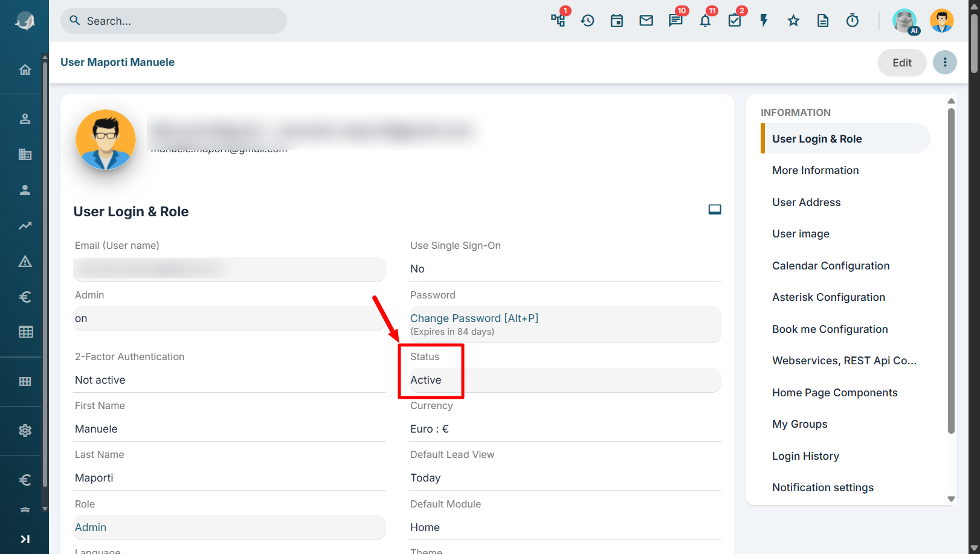Go to home icon in sidebar
This screenshot has height=554, width=980.
pyautogui.click(x=25, y=69)
